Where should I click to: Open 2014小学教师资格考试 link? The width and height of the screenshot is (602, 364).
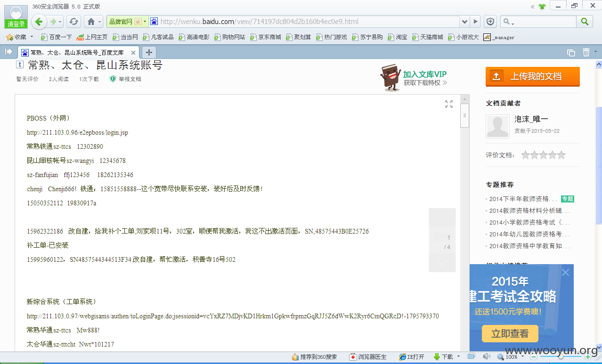pyautogui.click(x=529, y=223)
